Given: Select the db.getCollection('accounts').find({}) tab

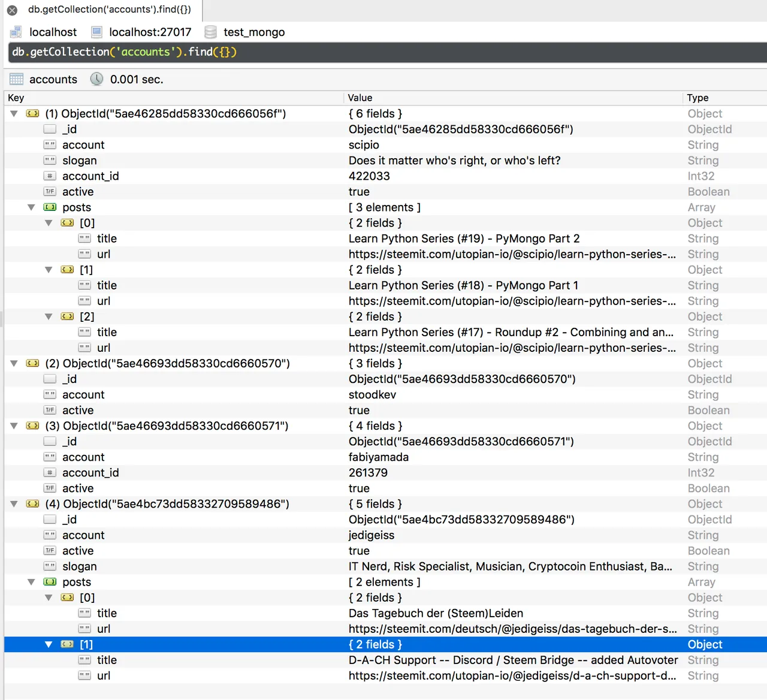Looking at the screenshot, I should pos(110,10).
